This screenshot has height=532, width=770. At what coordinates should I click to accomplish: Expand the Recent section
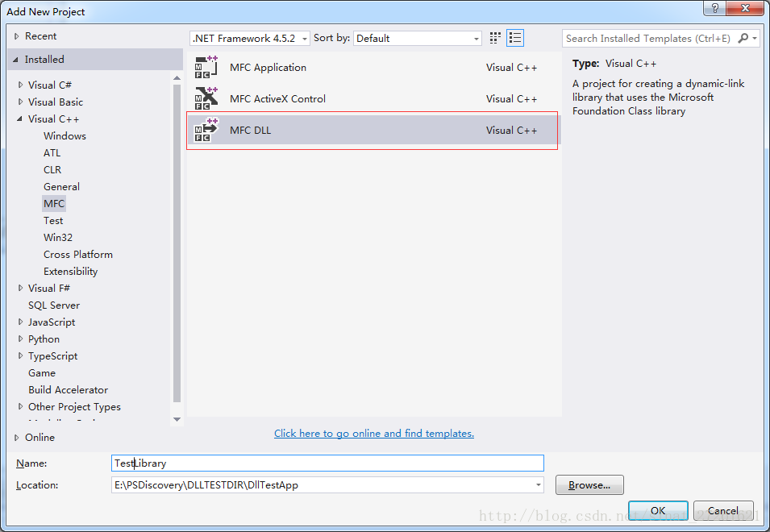17,36
